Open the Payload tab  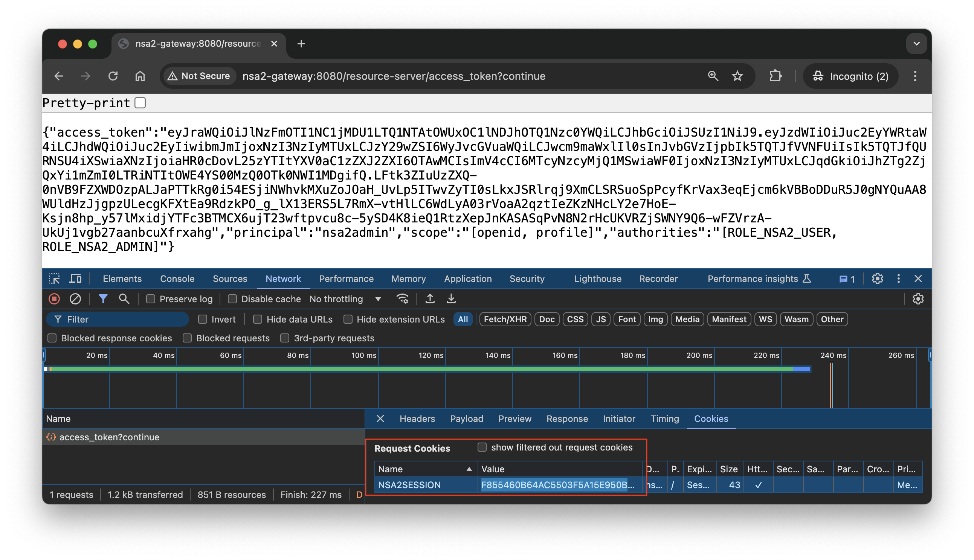(466, 419)
